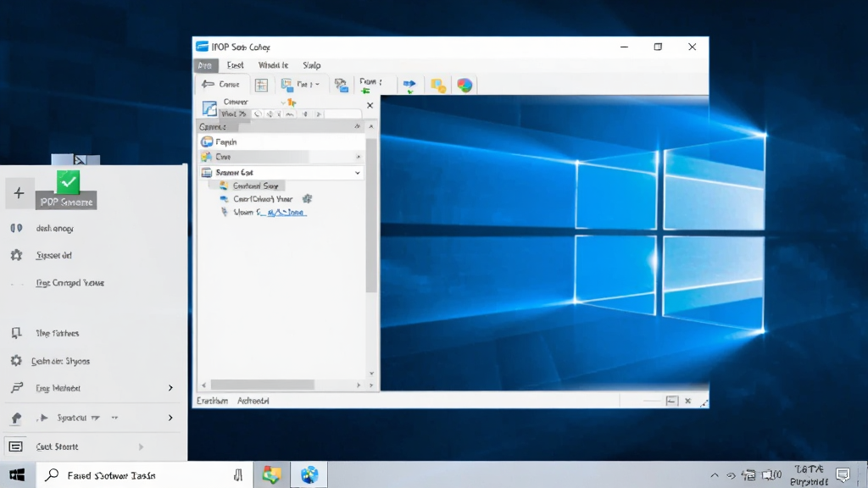This screenshot has width=868, height=488.
Task: Open the last menu in the menu bar
Action: (312, 65)
